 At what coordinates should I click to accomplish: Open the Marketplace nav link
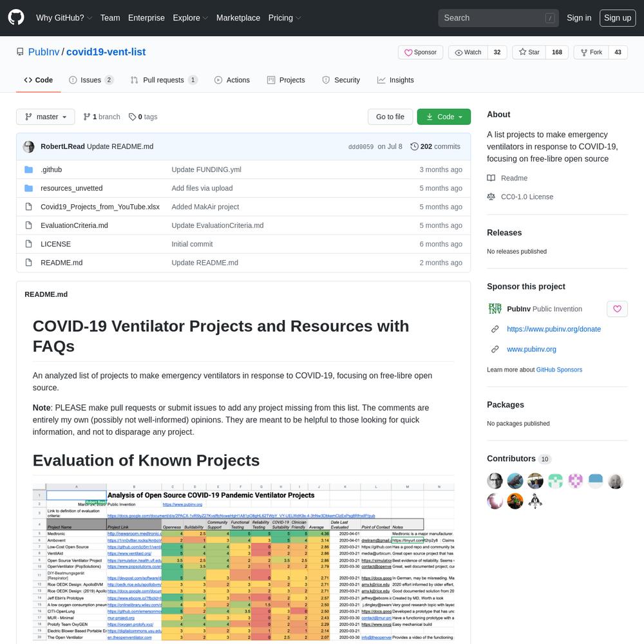(x=238, y=18)
